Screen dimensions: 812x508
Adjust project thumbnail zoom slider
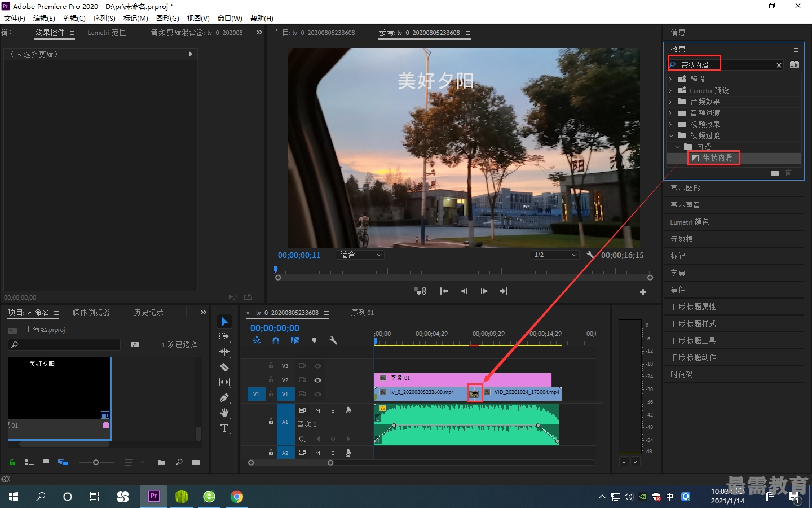point(96,462)
